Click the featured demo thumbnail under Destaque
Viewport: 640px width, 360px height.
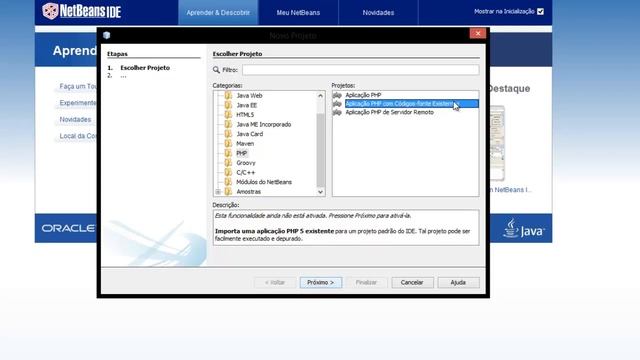497,143
